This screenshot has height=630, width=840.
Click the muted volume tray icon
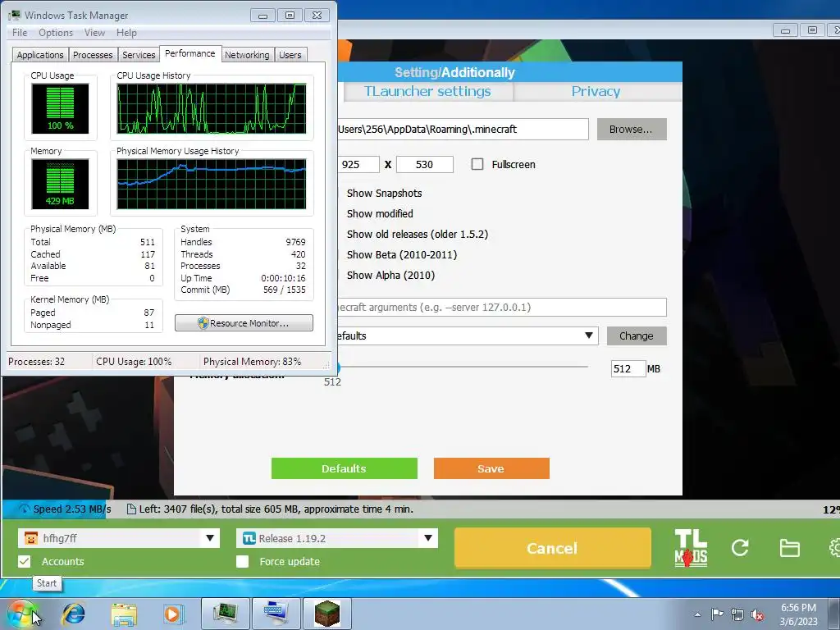point(757,614)
